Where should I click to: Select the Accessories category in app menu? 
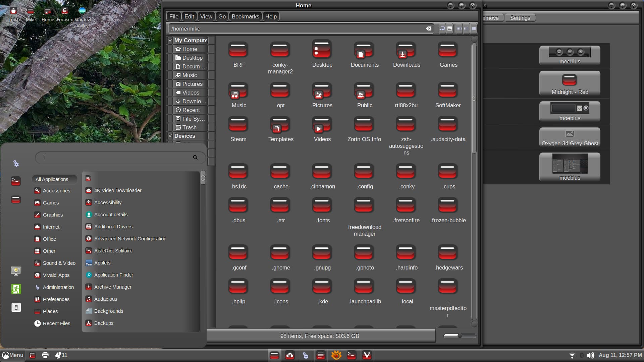pos(55,191)
